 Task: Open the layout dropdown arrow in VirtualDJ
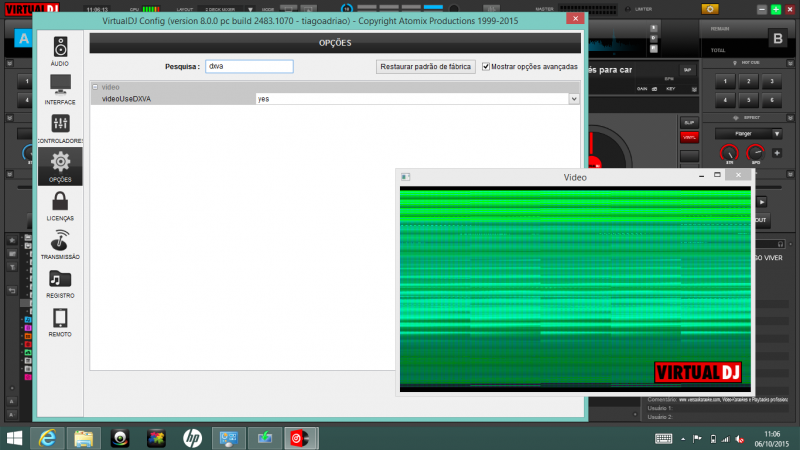tap(251, 9)
